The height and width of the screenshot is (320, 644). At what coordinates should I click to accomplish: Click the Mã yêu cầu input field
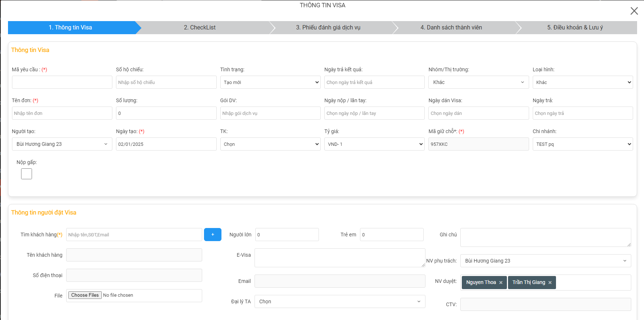pos(62,82)
